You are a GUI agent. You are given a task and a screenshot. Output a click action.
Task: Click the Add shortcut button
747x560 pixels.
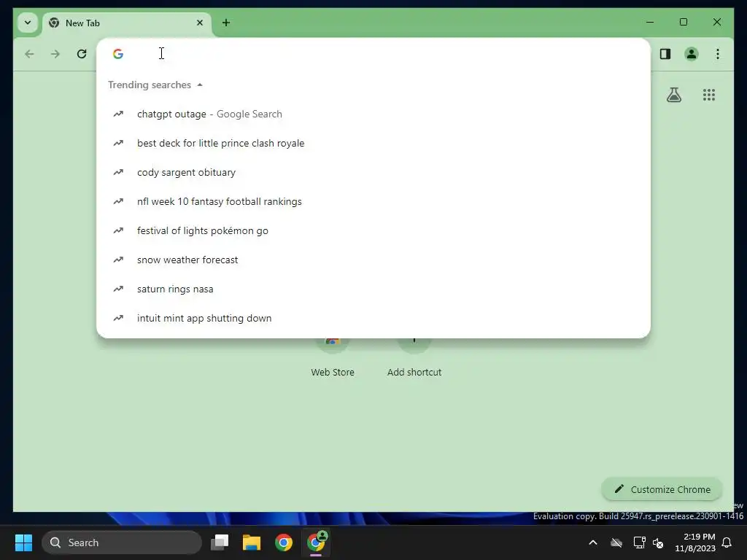click(414, 357)
